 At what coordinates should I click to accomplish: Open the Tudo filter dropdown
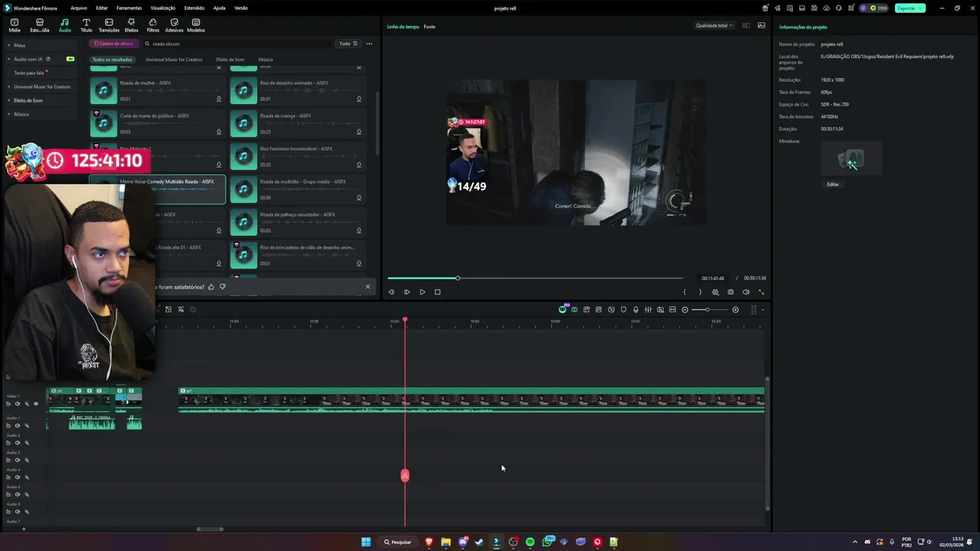(x=348, y=44)
